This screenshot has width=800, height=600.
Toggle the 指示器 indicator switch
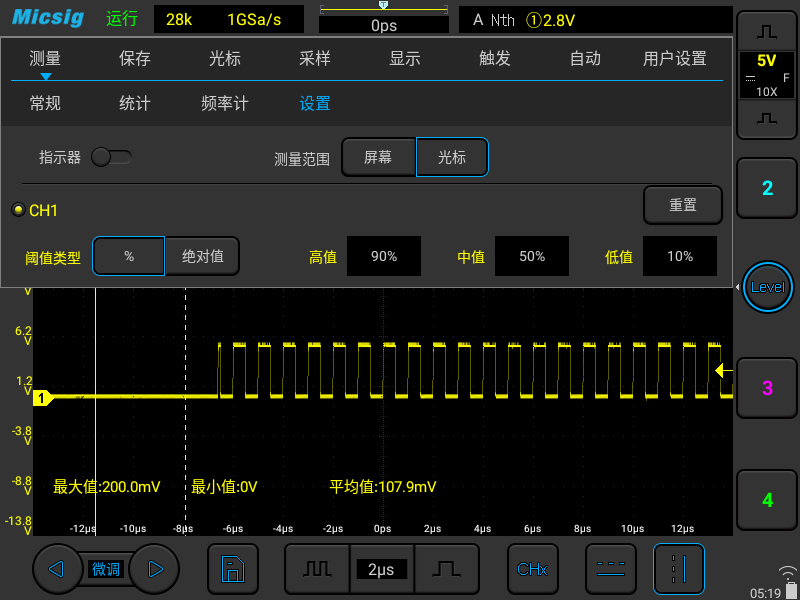click(x=111, y=158)
